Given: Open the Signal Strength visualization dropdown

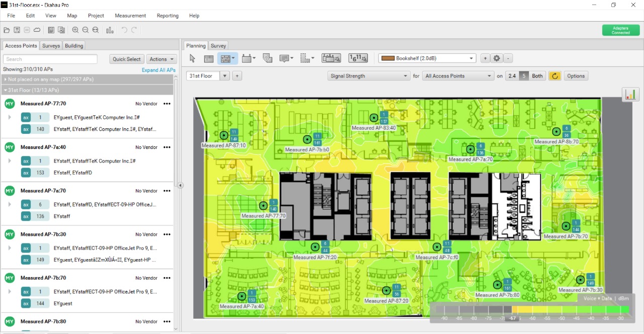Looking at the screenshot, I should (x=369, y=76).
